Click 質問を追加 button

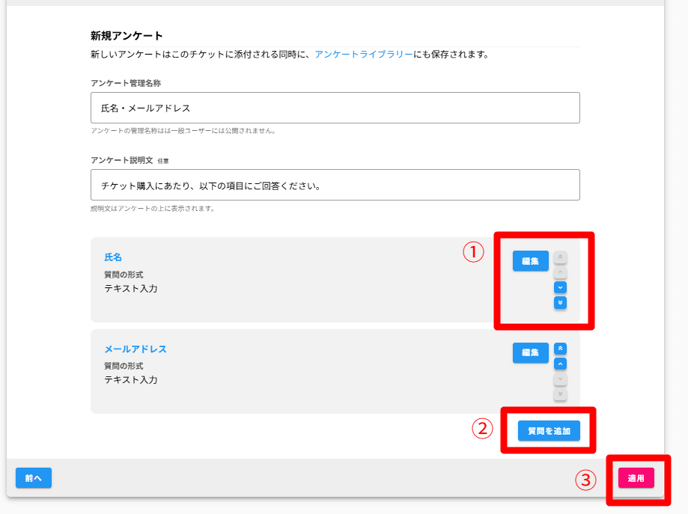[549, 431]
